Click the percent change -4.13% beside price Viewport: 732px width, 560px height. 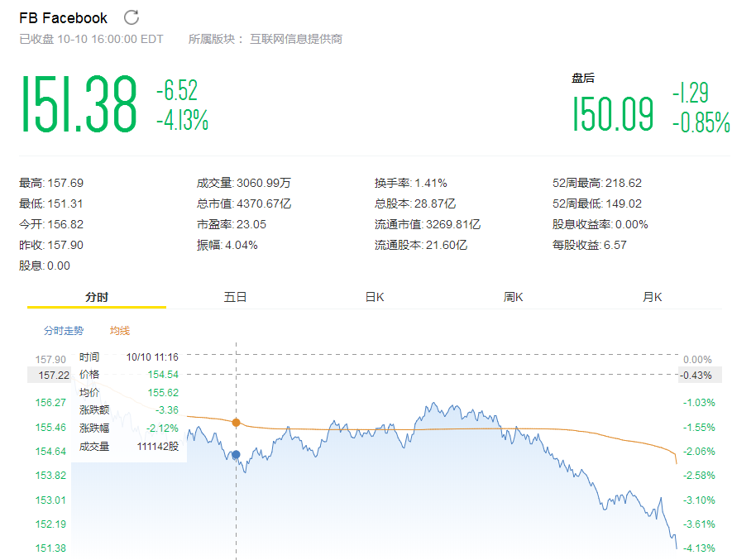pyautogui.click(x=182, y=120)
